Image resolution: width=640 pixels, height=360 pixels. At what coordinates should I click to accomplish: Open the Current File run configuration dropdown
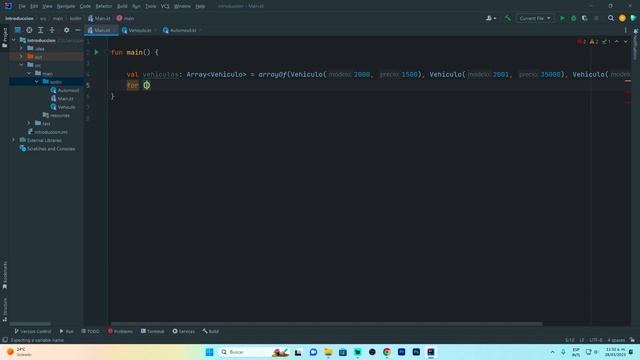pyautogui.click(x=535, y=18)
